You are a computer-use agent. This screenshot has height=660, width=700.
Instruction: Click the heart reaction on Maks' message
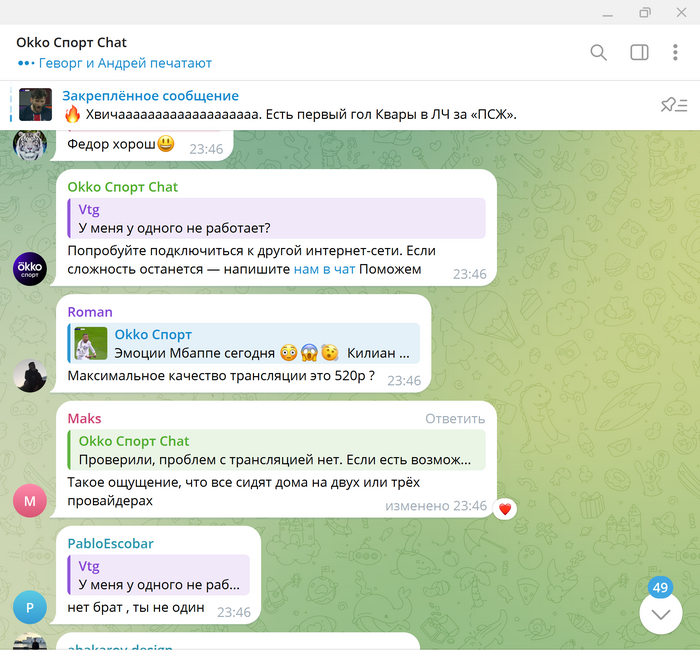point(505,509)
